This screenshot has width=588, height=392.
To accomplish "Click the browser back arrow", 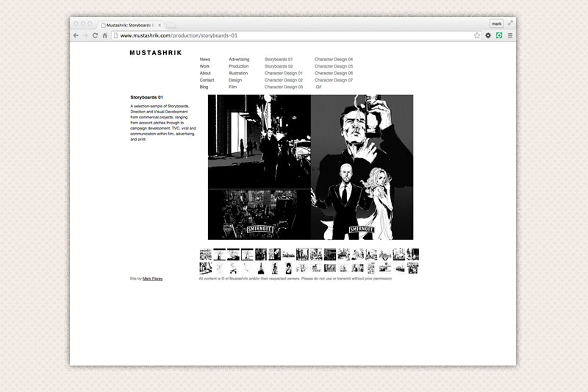I will click(x=76, y=35).
